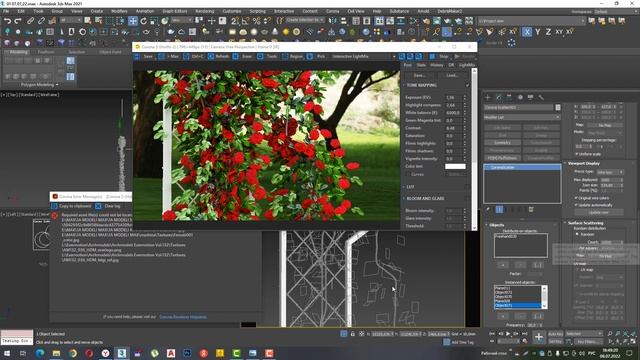Click Clear log in Corona error window

pos(108,206)
